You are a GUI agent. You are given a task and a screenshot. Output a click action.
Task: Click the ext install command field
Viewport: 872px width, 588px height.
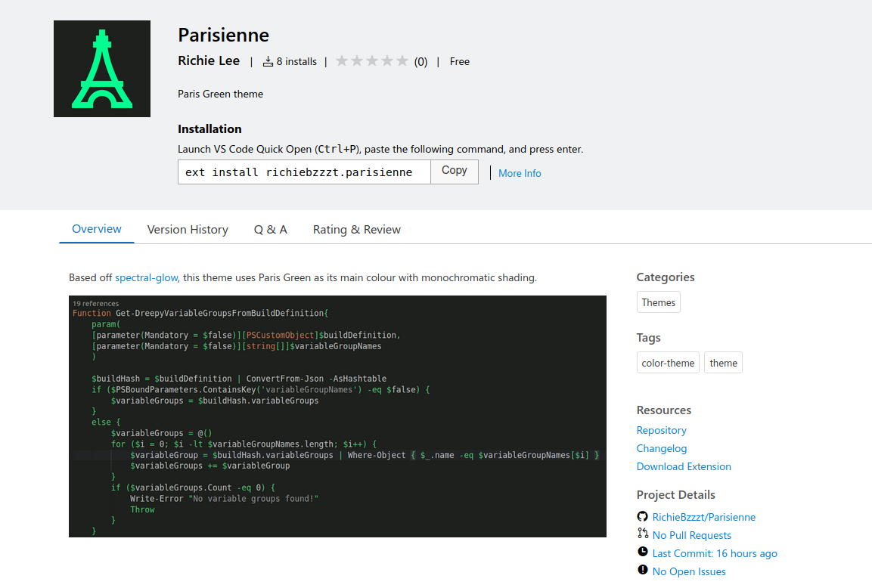[304, 172]
